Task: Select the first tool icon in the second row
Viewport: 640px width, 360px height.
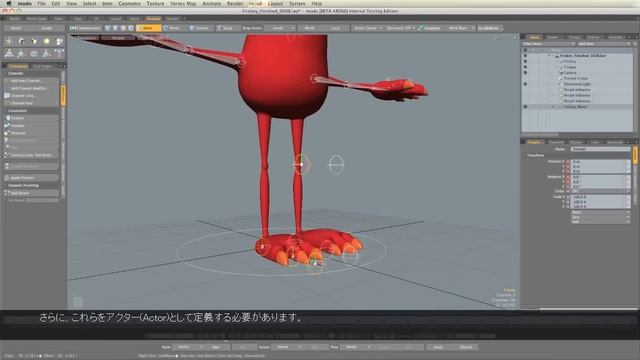Action: (x=9, y=53)
